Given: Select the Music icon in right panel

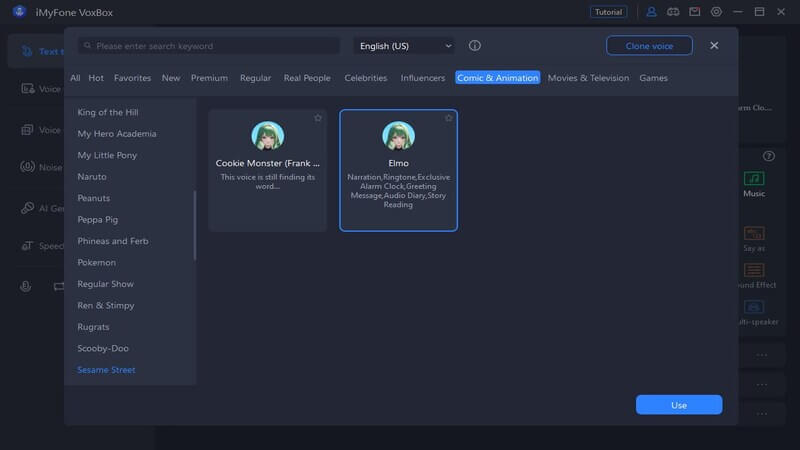Looking at the screenshot, I should click(754, 178).
